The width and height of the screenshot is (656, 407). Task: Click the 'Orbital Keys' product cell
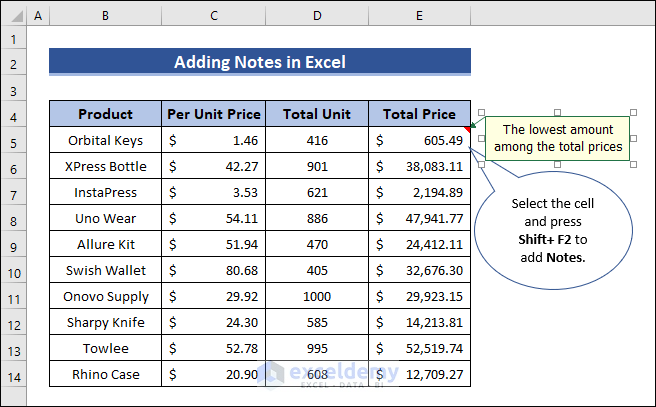(x=105, y=141)
